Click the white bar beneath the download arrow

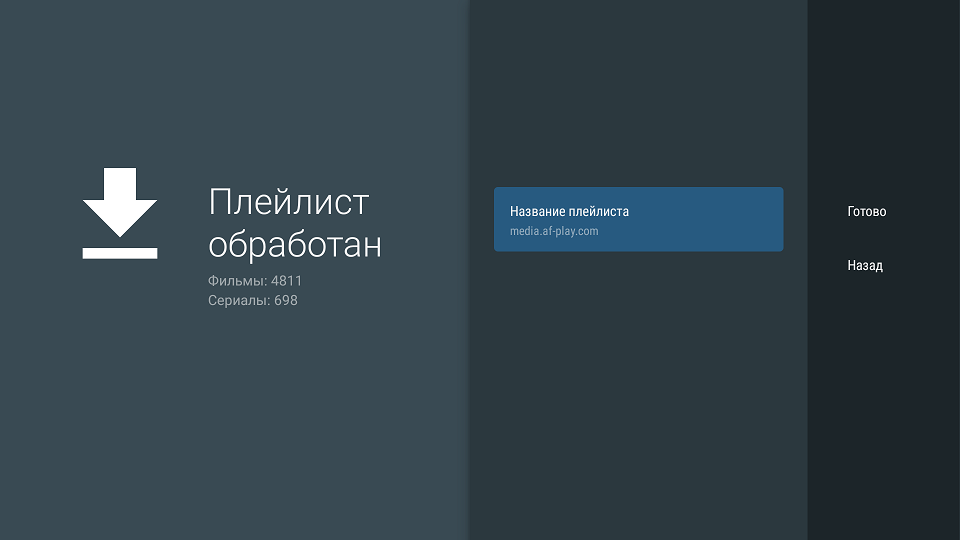(x=120, y=253)
